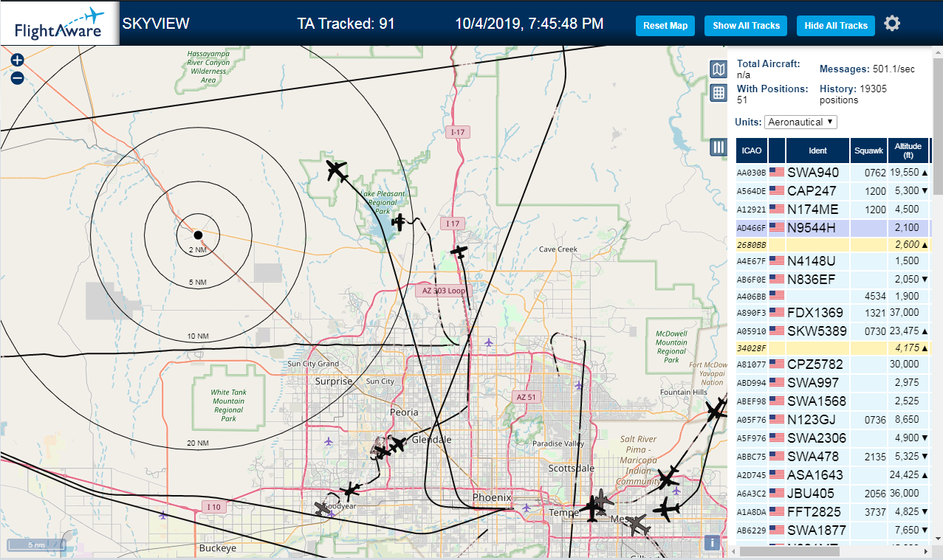Viewport: 943px width, 560px height.
Task: Click the With Positions label
Action: [772, 89]
